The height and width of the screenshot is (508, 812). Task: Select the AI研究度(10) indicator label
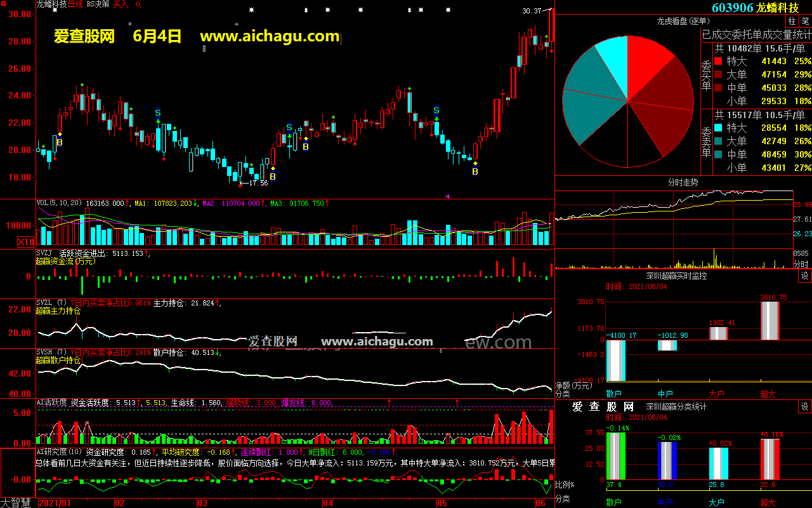(59, 452)
